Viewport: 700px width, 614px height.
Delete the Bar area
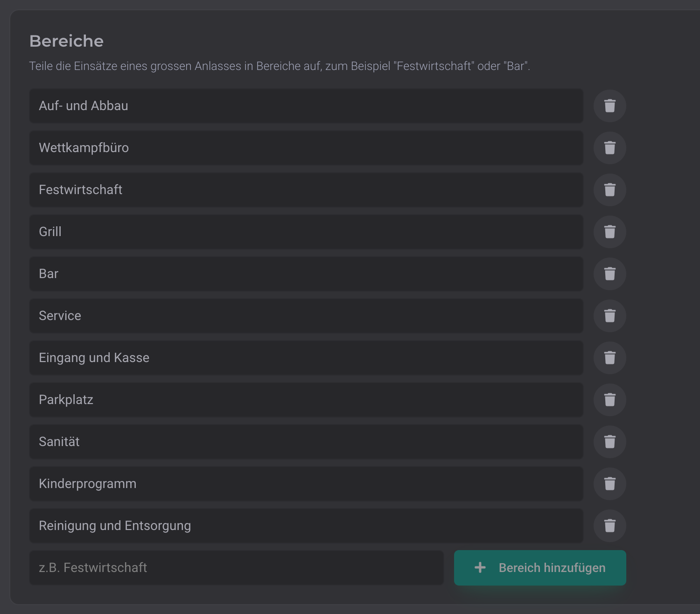click(609, 274)
